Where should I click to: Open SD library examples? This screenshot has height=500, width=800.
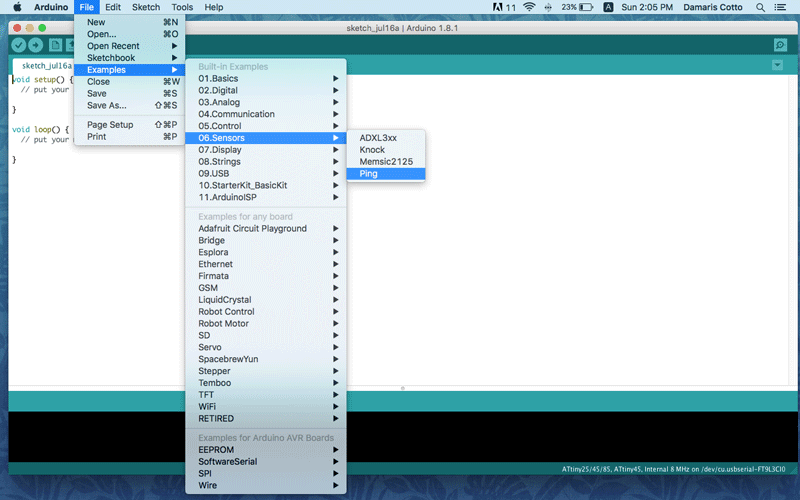coord(266,335)
